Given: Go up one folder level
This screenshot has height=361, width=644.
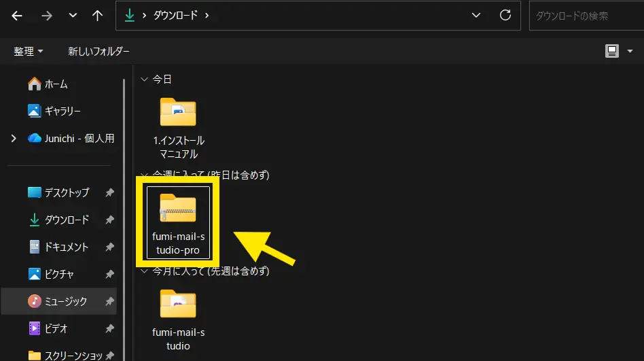Looking at the screenshot, I should pos(98,16).
